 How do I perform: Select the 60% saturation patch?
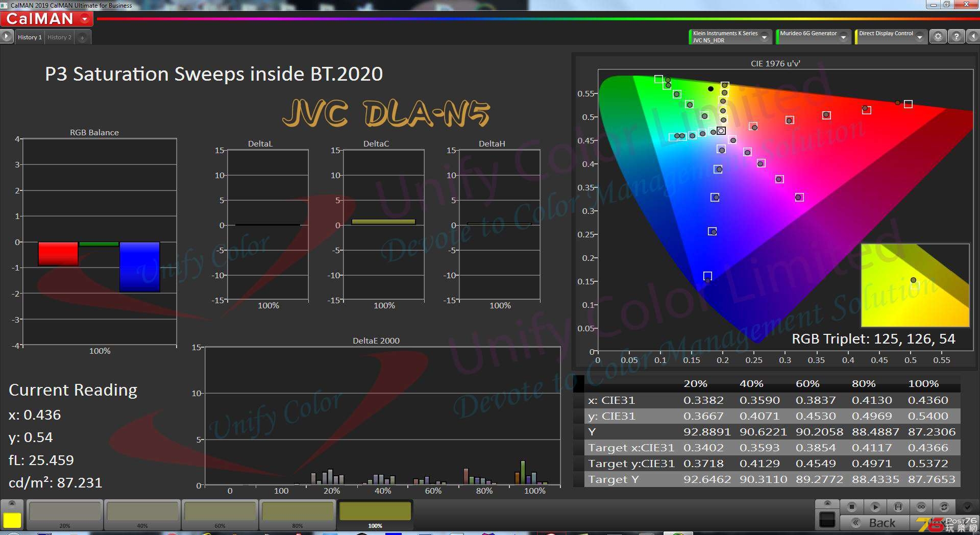[x=220, y=516]
